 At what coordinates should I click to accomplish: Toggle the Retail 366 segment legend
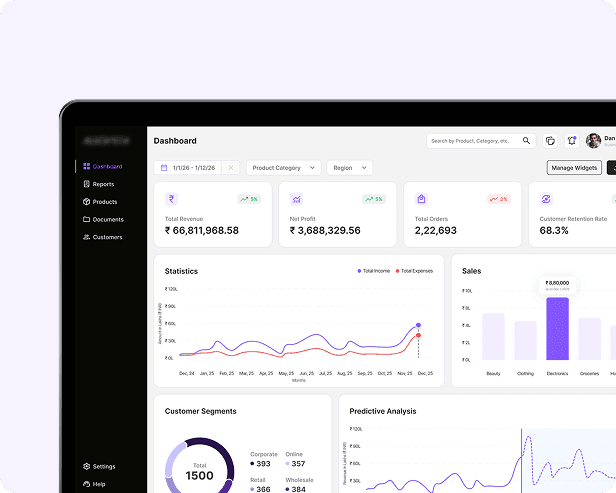pyautogui.click(x=260, y=485)
